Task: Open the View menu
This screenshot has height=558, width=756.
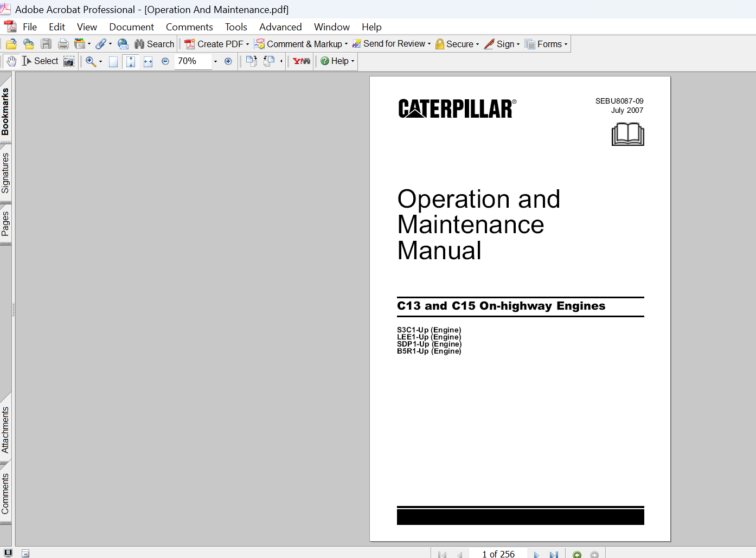Action: (87, 27)
